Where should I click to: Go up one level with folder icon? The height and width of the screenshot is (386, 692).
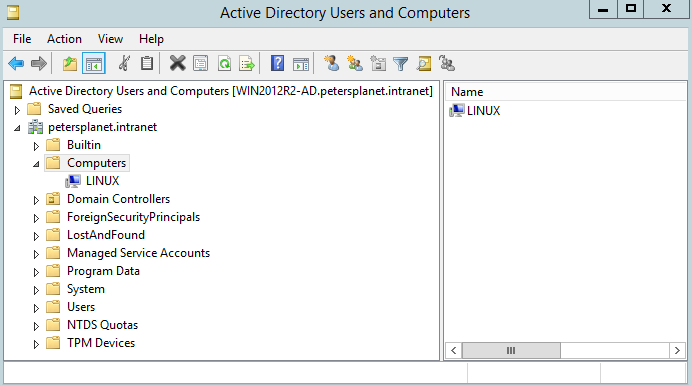tap(69, 64)
